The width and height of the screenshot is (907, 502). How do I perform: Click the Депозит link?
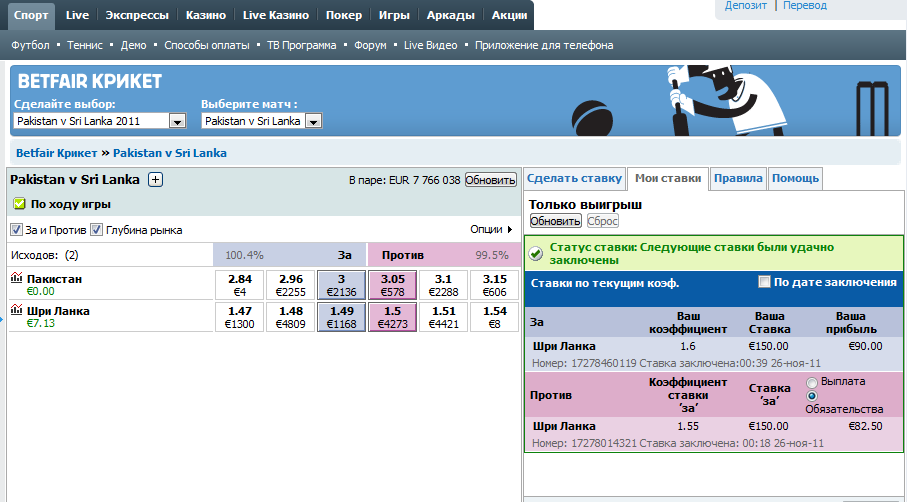click(x=746, y=5)
